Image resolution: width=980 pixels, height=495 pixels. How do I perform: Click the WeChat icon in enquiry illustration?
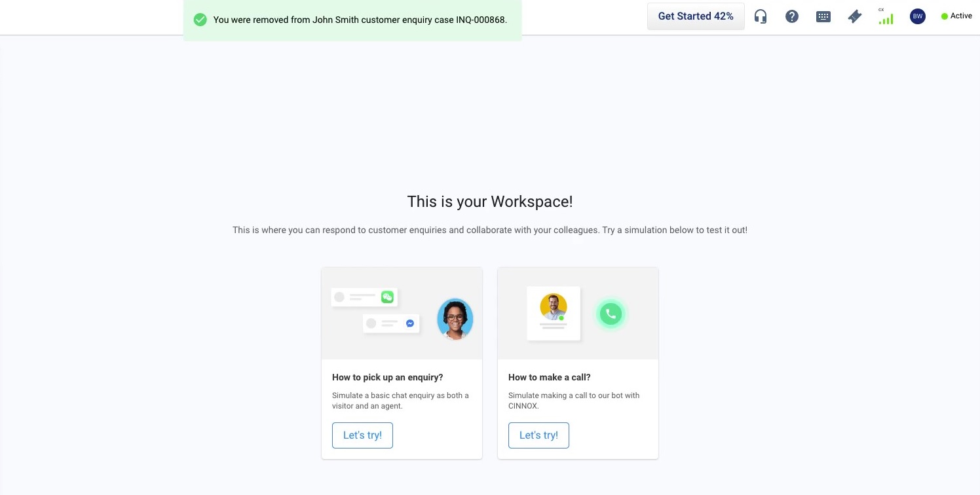click(x=387, y=297)
